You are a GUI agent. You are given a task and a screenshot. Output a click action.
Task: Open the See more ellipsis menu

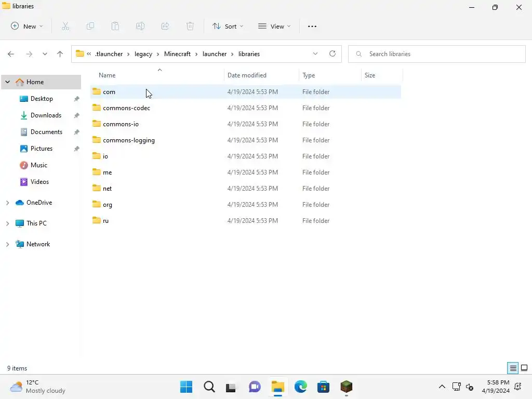[312, 26]
